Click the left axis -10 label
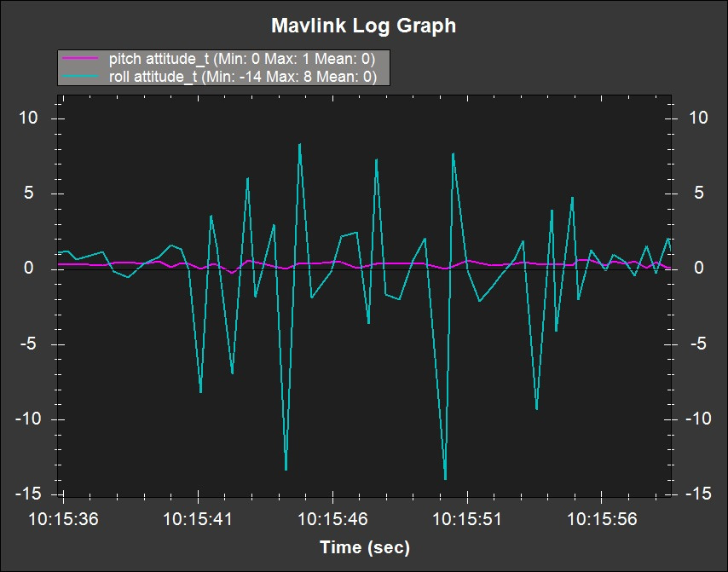 (x=26, y=419)
